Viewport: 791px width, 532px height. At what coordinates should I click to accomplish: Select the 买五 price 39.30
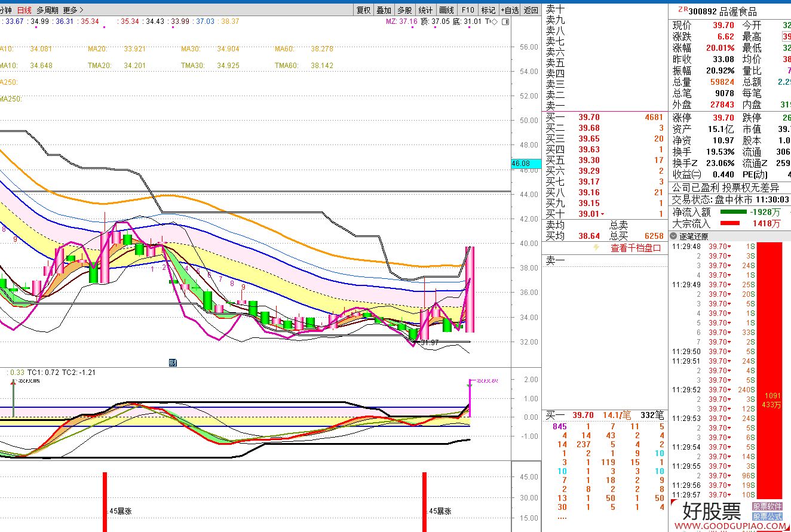tap(589, 161)
